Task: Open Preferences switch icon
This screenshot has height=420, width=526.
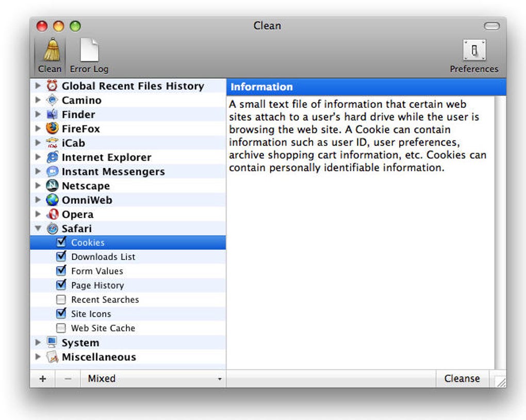Action: pos(474,50)
